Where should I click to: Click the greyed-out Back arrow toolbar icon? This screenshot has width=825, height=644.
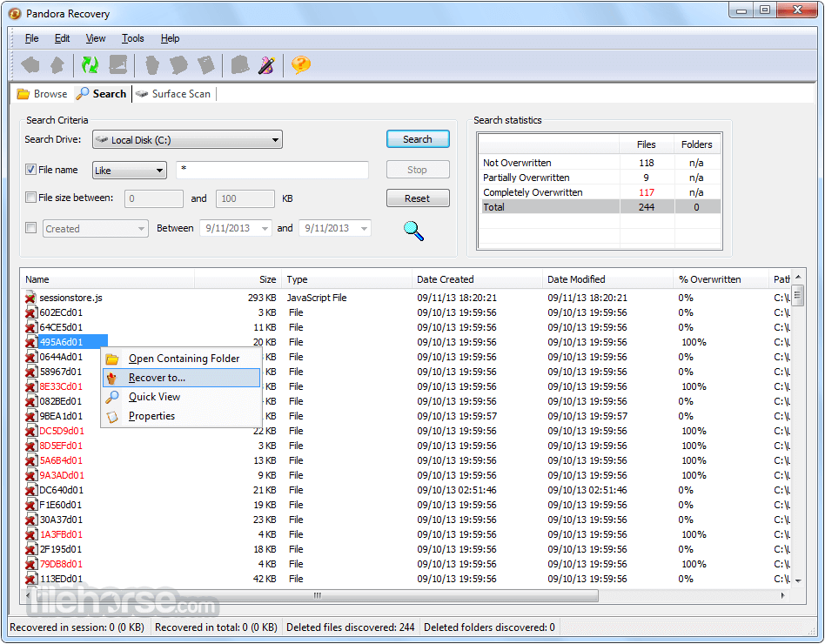pos(30,65)
